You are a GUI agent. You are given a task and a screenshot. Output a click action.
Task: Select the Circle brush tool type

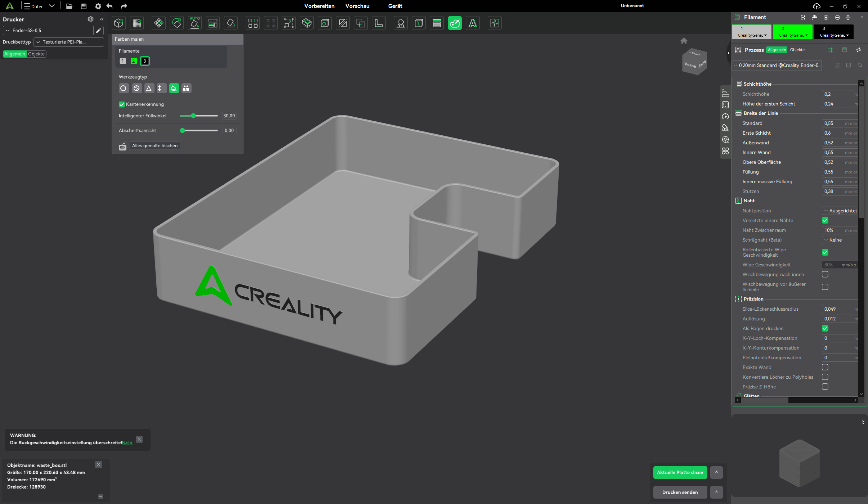tap(124, 88)
